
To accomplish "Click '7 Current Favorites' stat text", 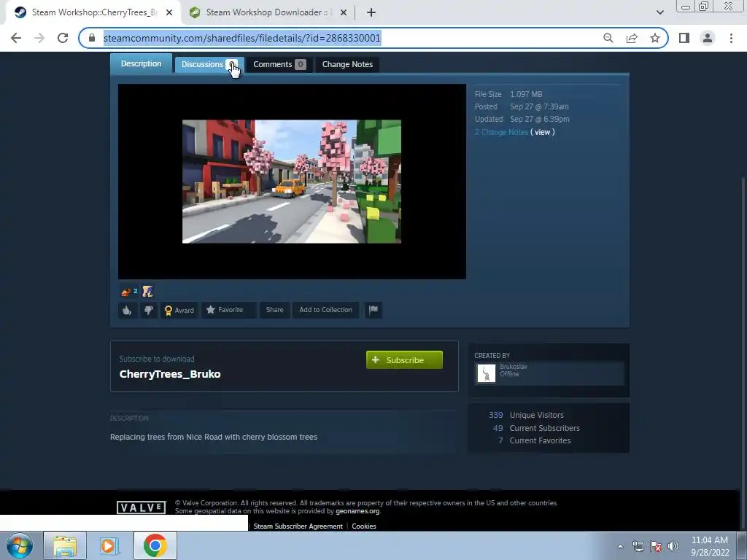I will pyautogui.click(x=535, y=440).
